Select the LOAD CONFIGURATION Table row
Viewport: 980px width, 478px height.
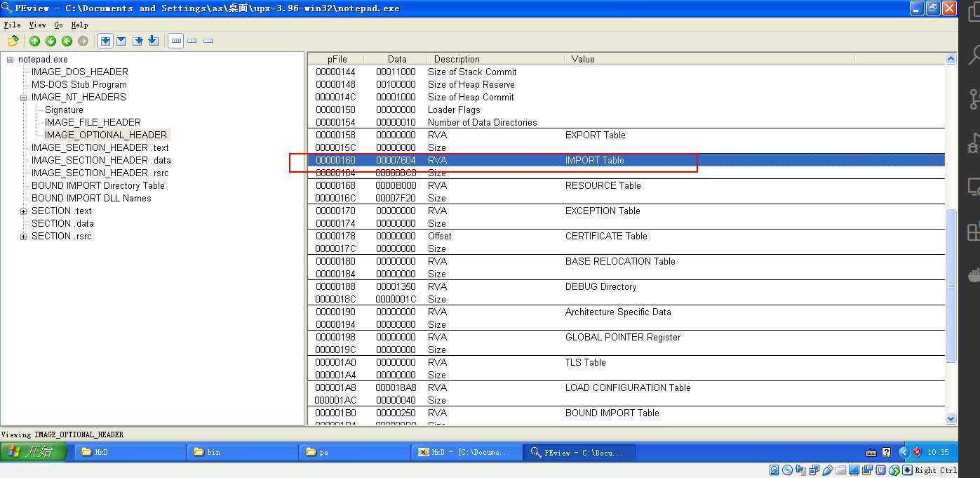point(626,387)
